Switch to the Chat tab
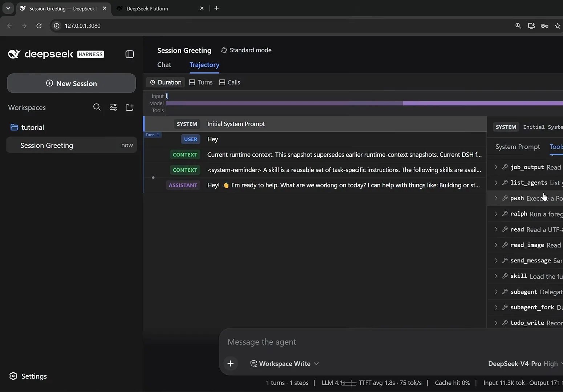Image resolution: width=563 pixels, height=392 pixels. tap(164, 65)
